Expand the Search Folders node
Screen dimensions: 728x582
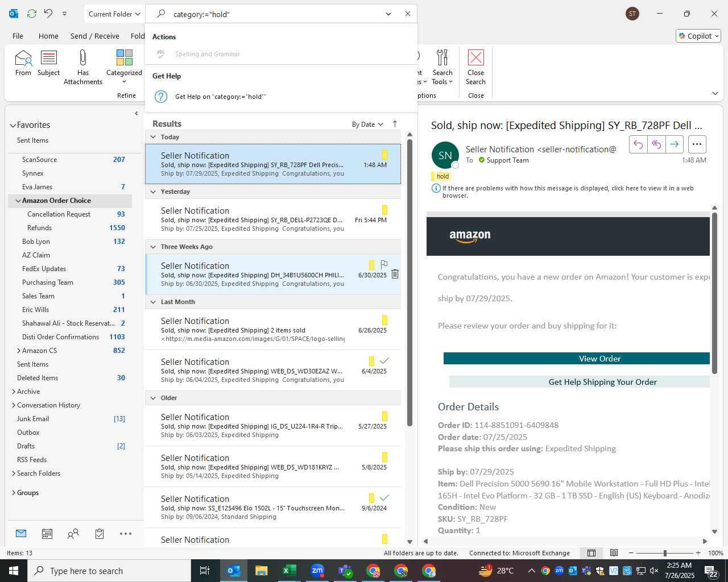click(14, 473)
